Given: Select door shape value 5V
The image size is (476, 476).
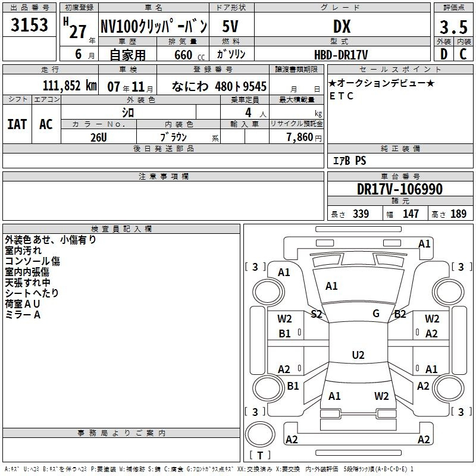Looking at the screenshot, I should [x=230, y=26].
